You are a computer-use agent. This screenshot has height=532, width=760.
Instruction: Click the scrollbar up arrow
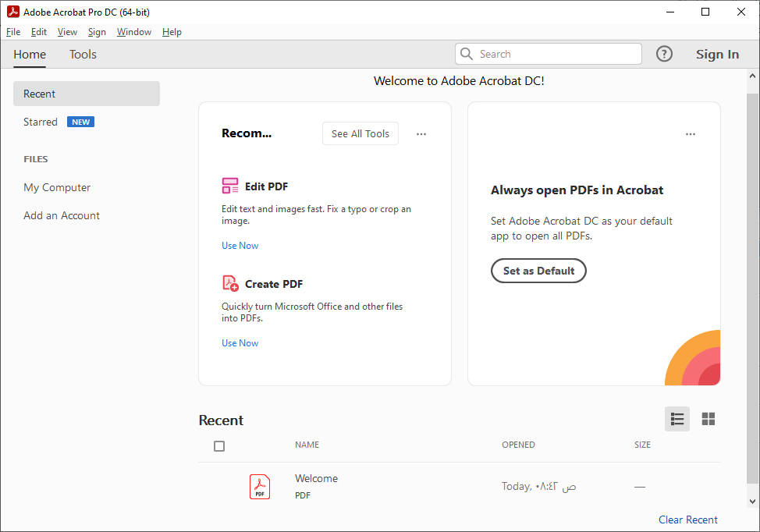[x=752, y=76]
